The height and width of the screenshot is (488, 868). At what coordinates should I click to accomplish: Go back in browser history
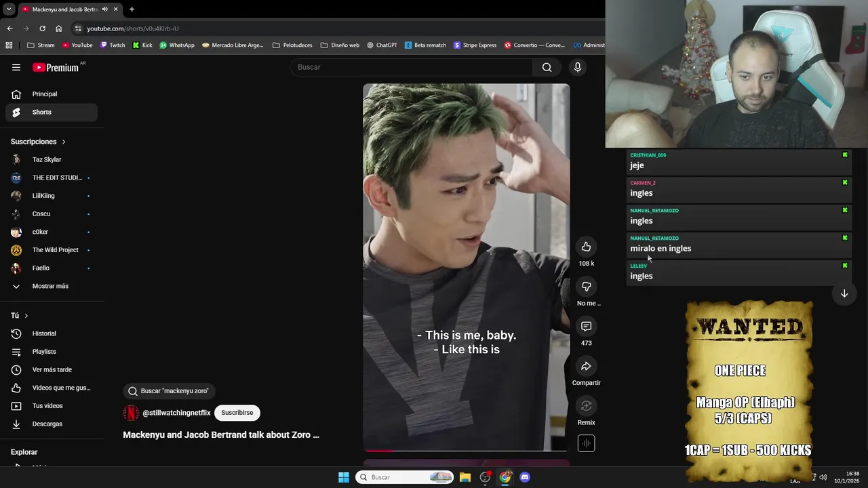[x=9, y=28]
